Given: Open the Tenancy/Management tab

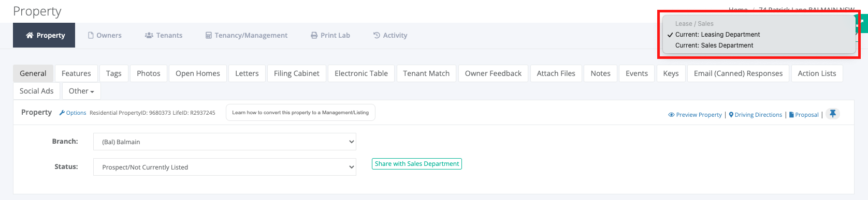Looking at the screenshot, I should coord(247,35).
